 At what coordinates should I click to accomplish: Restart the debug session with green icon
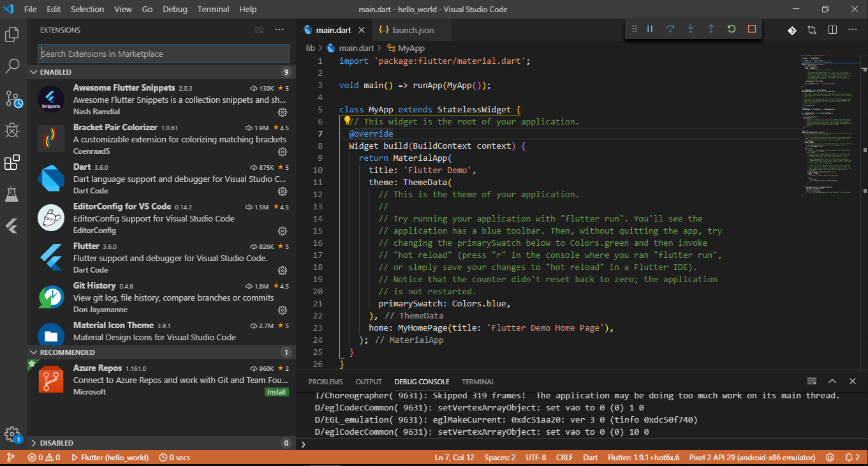[732, 29]
